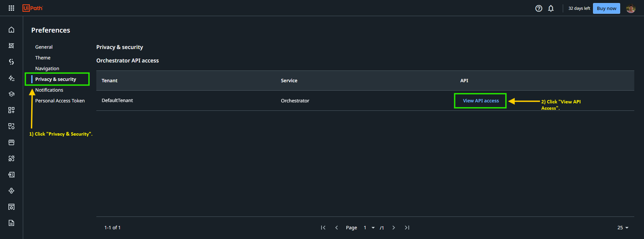Select the Notifications preferences tab
The image size is (644, 239).
coord(49,90)
